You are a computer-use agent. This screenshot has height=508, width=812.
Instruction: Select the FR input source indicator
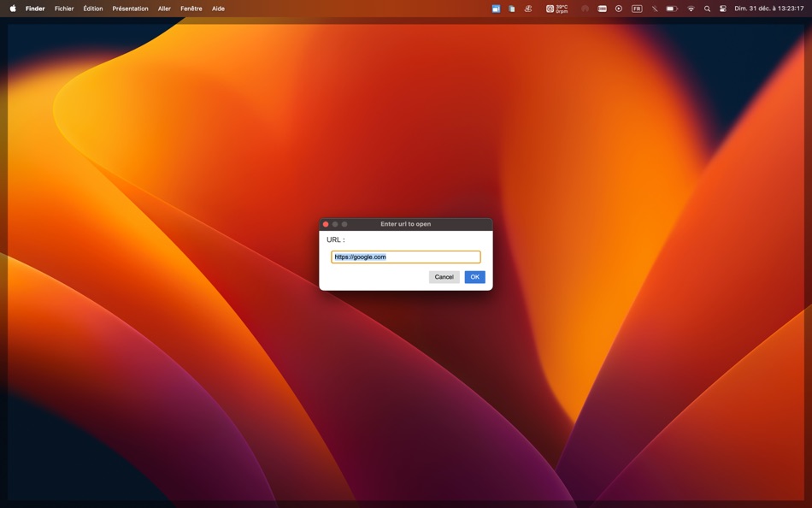coord(636,8)
